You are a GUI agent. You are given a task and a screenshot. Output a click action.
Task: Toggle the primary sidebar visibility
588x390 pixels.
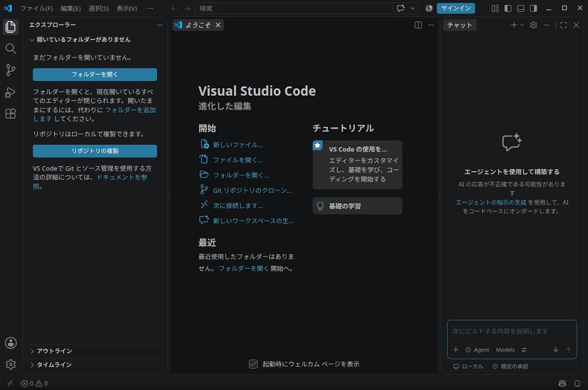[508, 8]
